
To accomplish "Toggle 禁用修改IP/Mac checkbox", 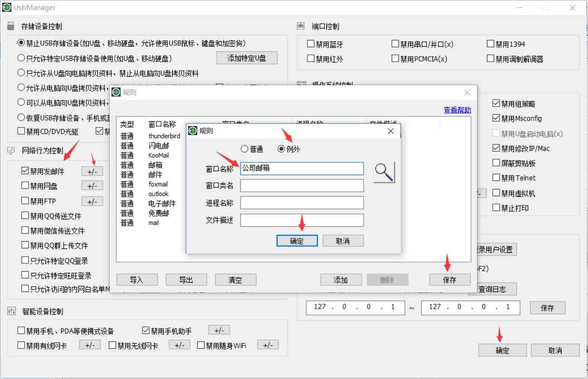I will pyautogui.click(x=496, y=148).
